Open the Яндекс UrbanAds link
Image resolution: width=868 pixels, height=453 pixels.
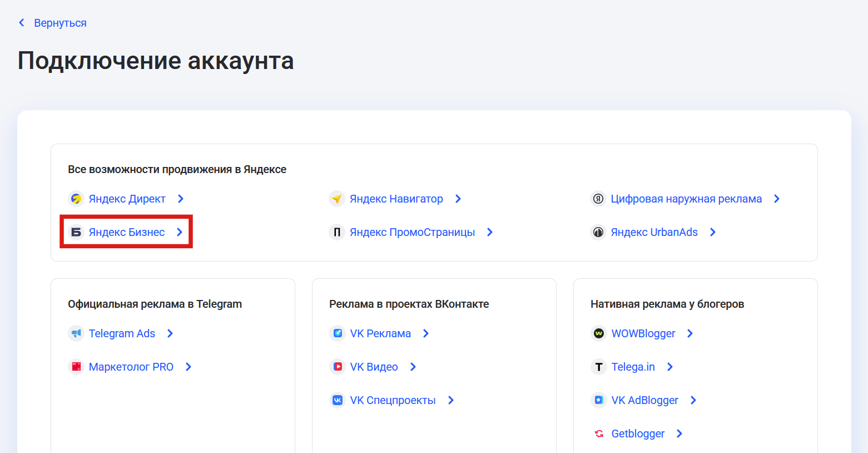coord(654,232)
